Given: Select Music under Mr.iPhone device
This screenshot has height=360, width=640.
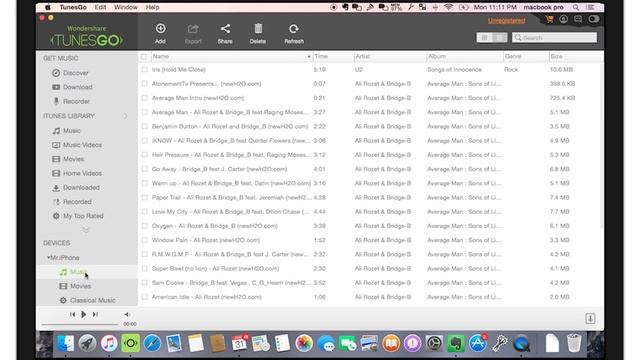Looking at the screenshot, I should point(73,272).
